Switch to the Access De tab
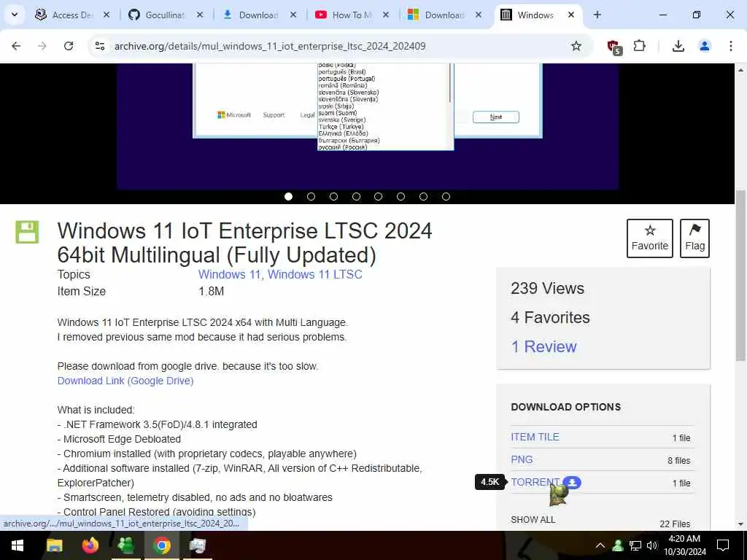Screen dimensions: 747x560 point(72,15)
